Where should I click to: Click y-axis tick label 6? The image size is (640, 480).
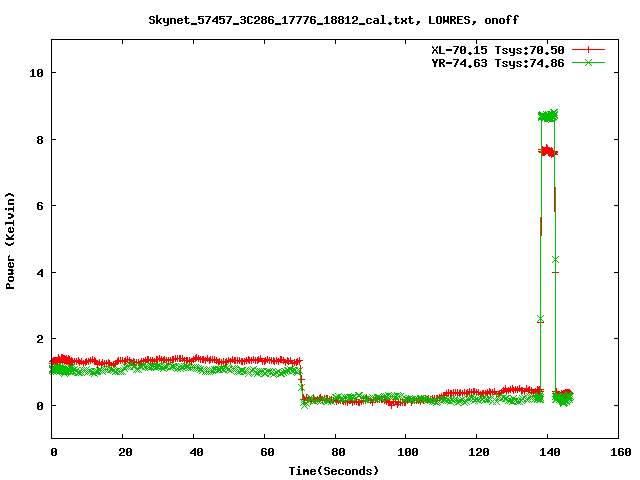(x=40, y=206)
